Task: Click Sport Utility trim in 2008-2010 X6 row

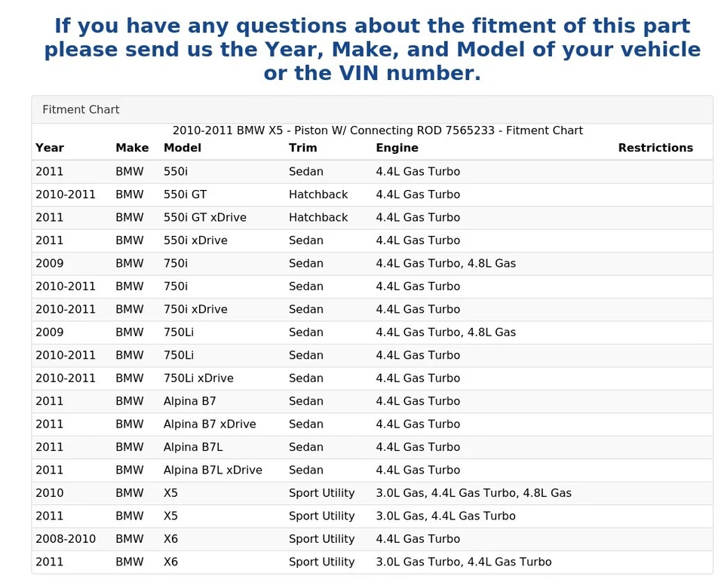Action: (322, 540)
